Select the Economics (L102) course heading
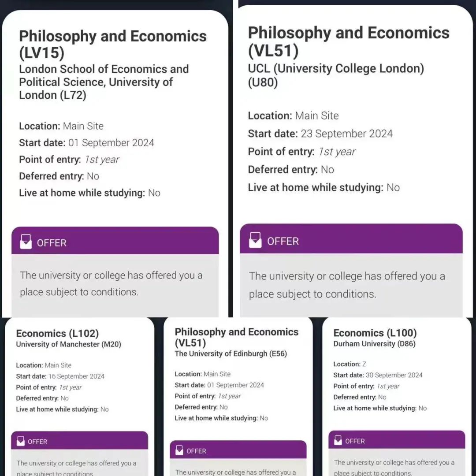The height and width of the screenshot is (476, 476). [57, 334]
